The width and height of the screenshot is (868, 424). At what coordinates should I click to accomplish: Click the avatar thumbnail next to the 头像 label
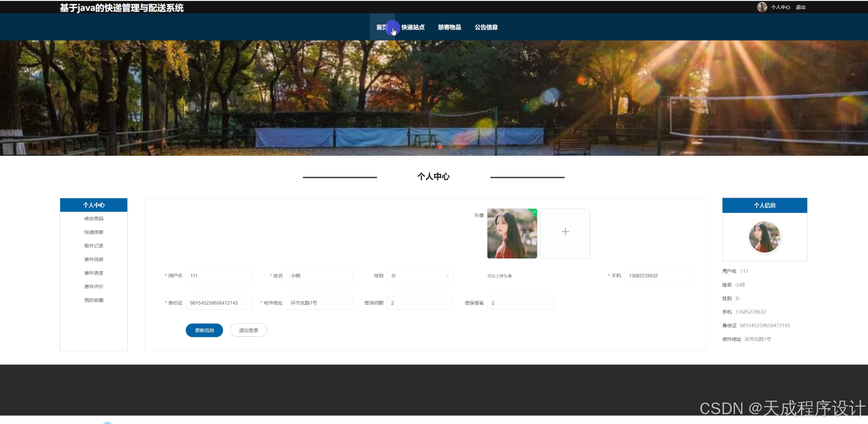coord(512,233)
